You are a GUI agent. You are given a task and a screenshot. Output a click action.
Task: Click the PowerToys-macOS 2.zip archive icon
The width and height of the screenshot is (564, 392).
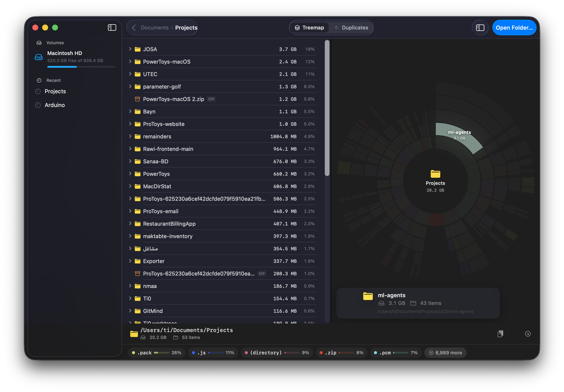coord(138,99)
